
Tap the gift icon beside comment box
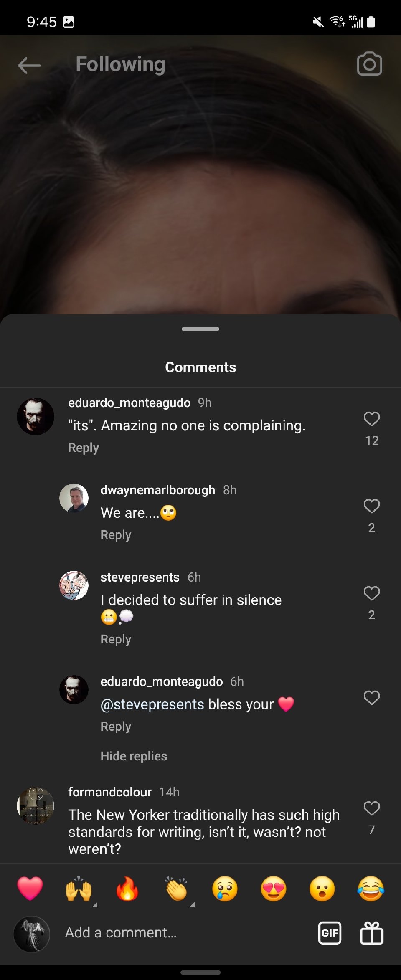(x=372, y=933)
